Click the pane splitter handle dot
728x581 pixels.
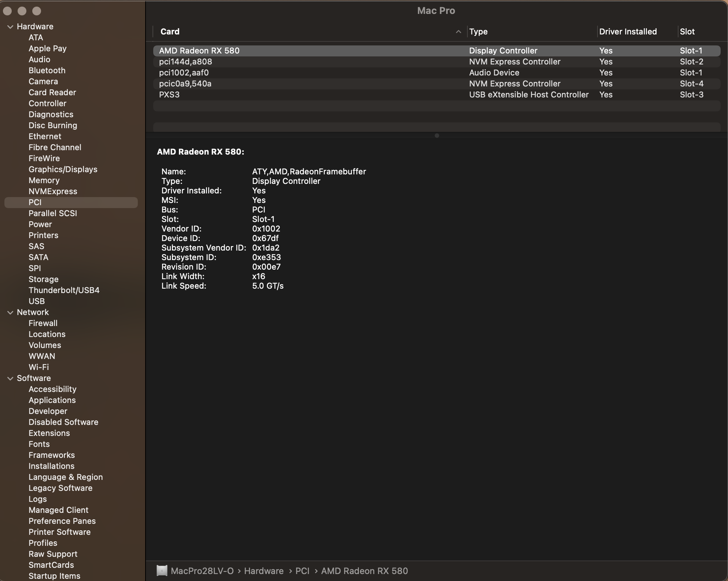coord(437,136)
